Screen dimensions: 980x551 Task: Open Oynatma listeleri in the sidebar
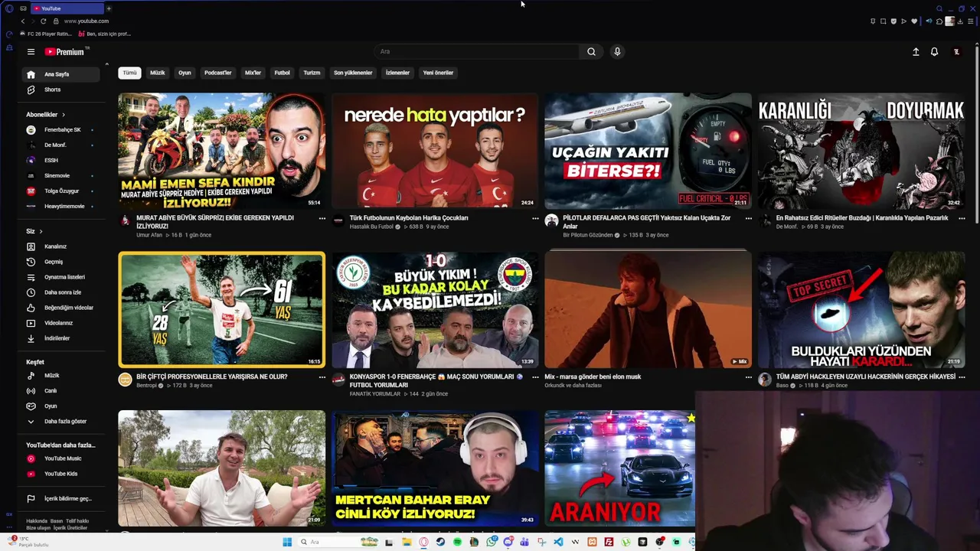coord(61,277)
